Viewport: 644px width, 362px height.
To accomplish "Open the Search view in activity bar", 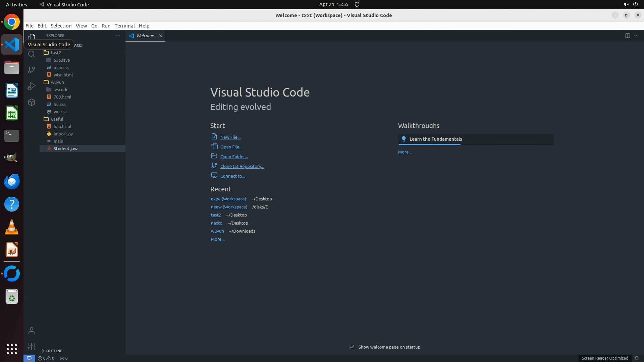I will pyautogui.click(x=32, y=54).
